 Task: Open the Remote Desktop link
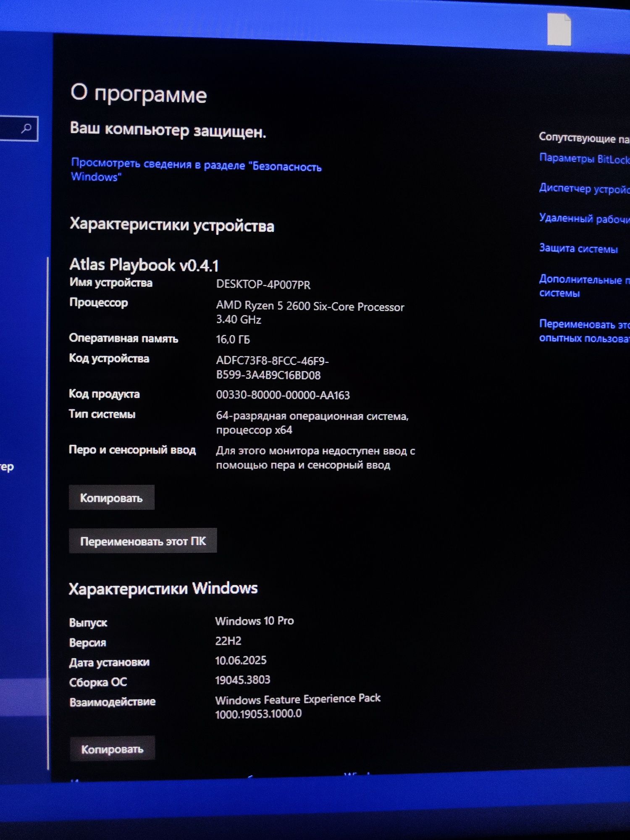pyautogui.click(x=584, y=218)
